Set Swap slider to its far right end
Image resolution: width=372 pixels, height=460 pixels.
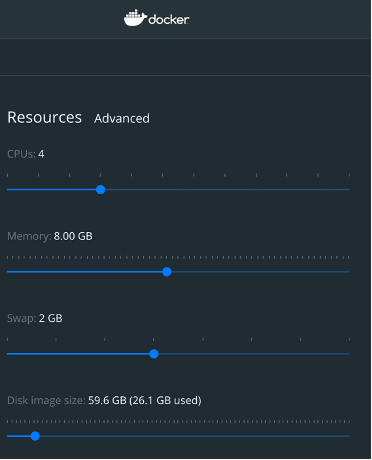click(349, 354)
